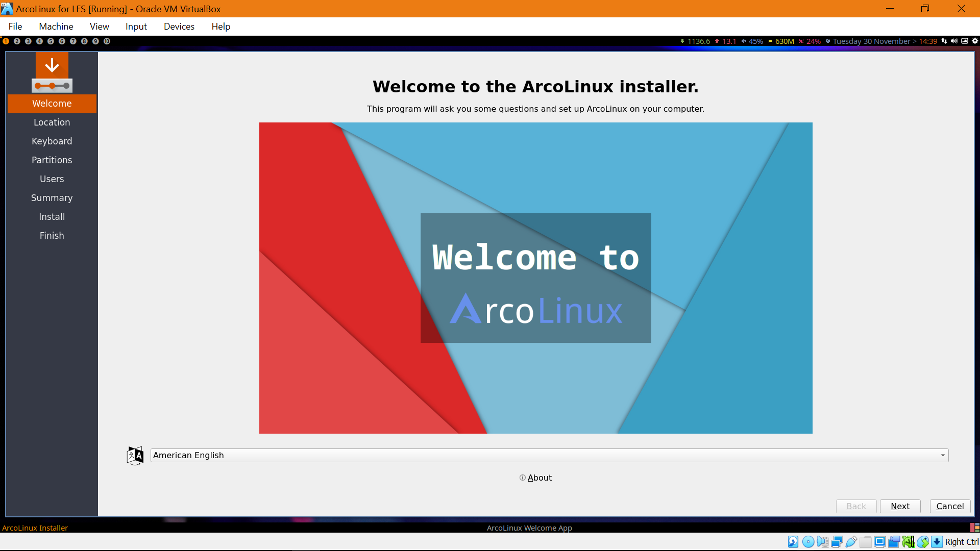Image resolution: width=980 pixels, height=551 pixels.
Task: Open the File menu
Action: coord(15,27)
